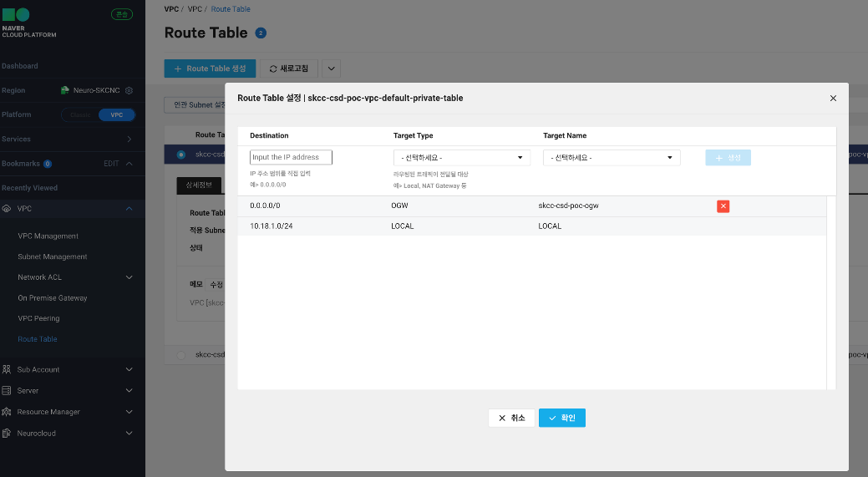The height and width of the screenshot is (477, 868).
Task: Switch platform toggle to Classic
Action: (80, 115)
